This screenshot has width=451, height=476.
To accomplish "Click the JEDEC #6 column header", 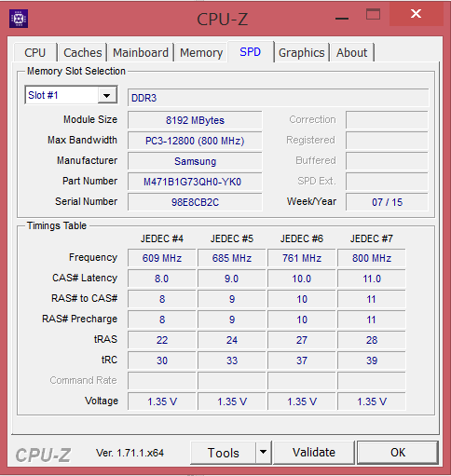I will 302,238.
